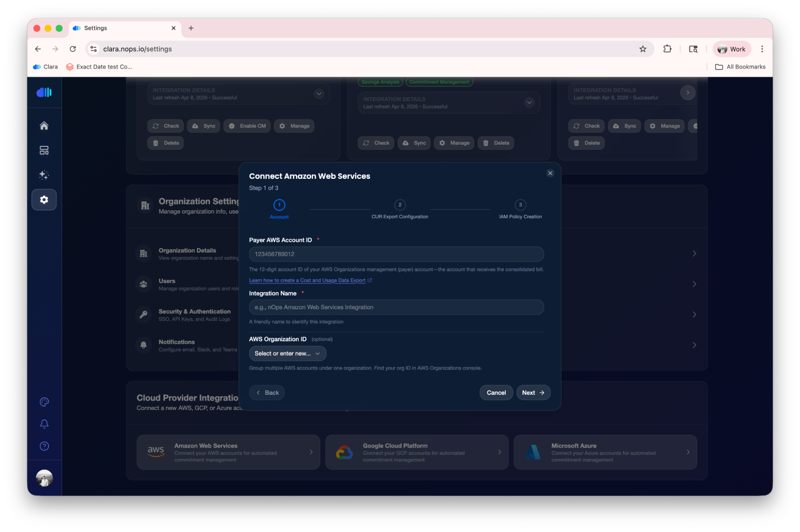Click the AI sparkles icon in the sidebar
800x532 pixels.
[x=44, y=175]
